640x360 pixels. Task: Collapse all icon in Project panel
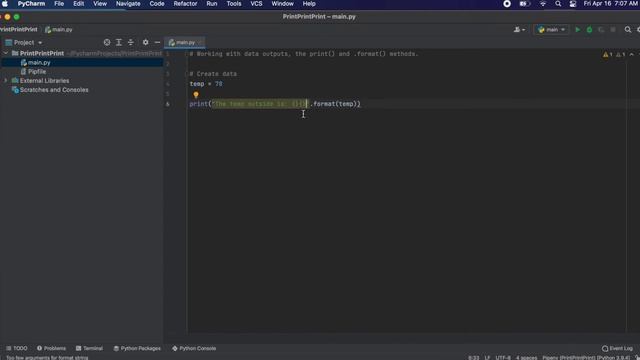coord(131,42)
